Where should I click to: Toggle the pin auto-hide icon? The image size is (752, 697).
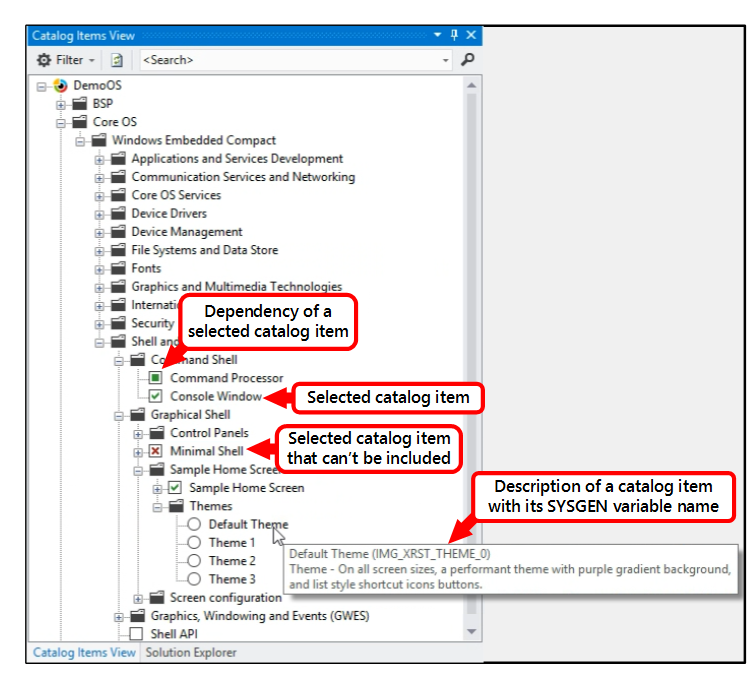[x=454, y=35]
